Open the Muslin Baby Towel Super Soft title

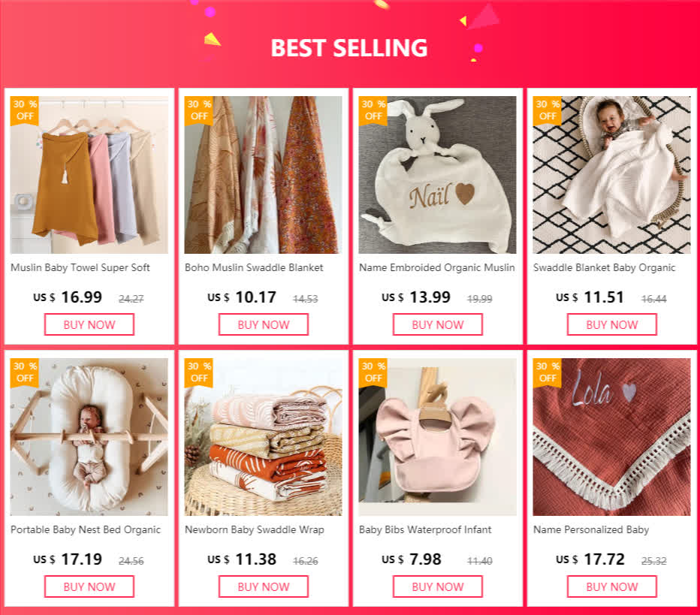pos(80,268)
